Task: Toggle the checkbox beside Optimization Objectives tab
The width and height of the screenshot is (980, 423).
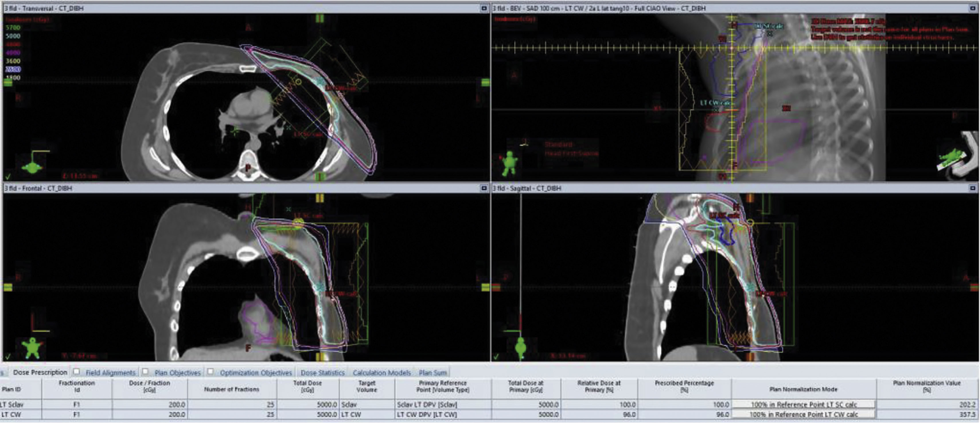Action: (x=210, y=371)
